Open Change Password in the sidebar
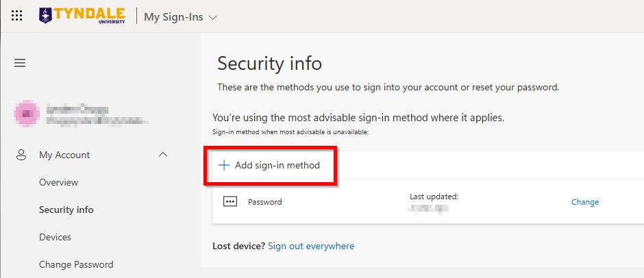Viewport: 644px width, 278px height. tap(76, 264)
